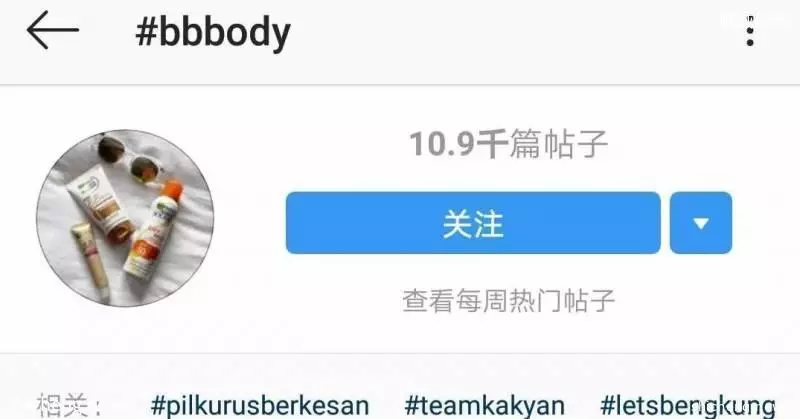Open related hashtag #letsbengkung
The height and width of the screenshot is (419, 800).
click(688, 406)
